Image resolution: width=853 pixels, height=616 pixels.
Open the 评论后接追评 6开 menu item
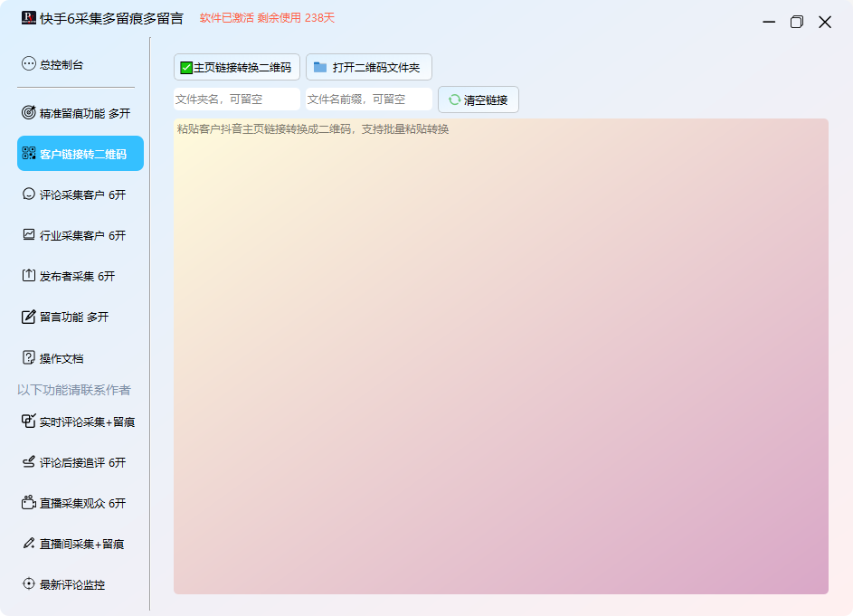click(80, 462)
